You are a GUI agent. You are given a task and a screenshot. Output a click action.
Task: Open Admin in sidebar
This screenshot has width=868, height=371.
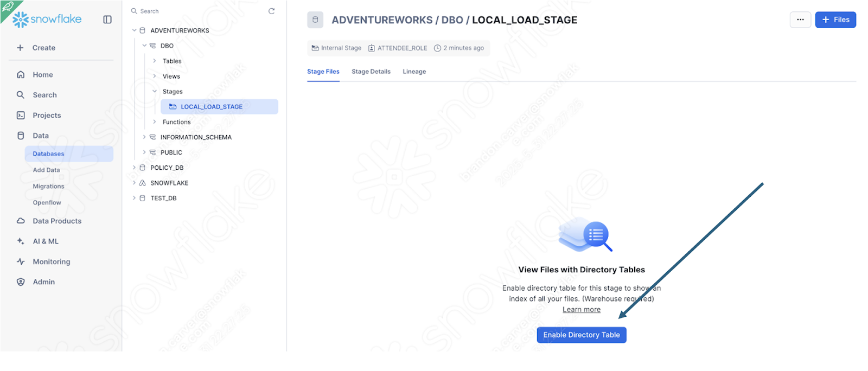(x=44, y=282)
